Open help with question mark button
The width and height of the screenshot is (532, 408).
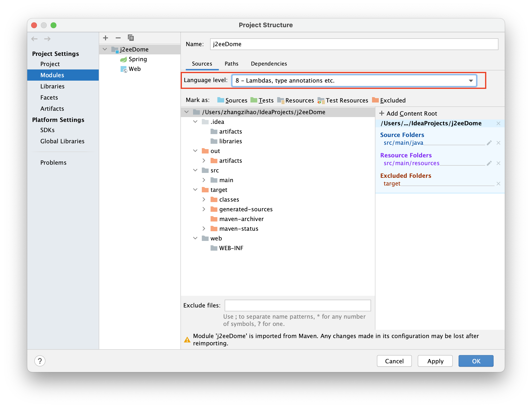pos(40,361)
